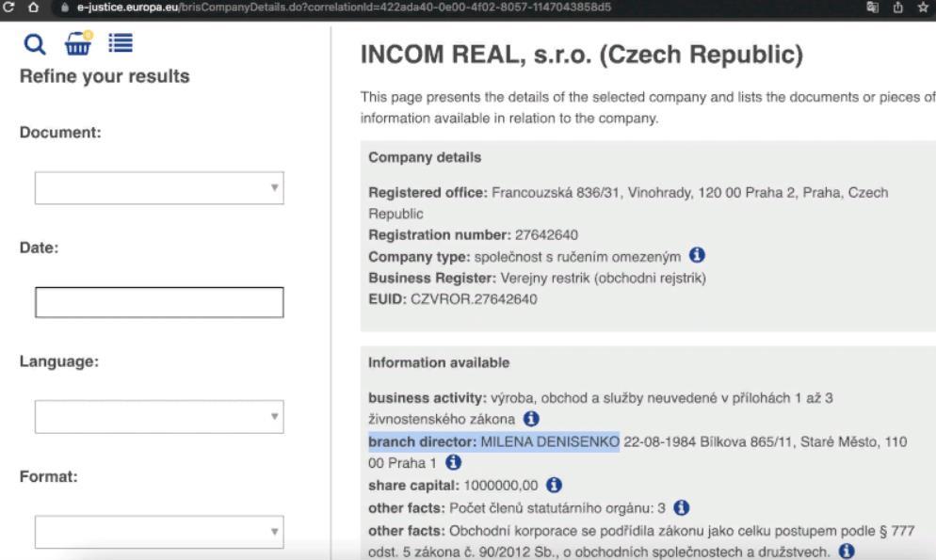
Task: Open the Language dropdown
Action: point(159,417)
